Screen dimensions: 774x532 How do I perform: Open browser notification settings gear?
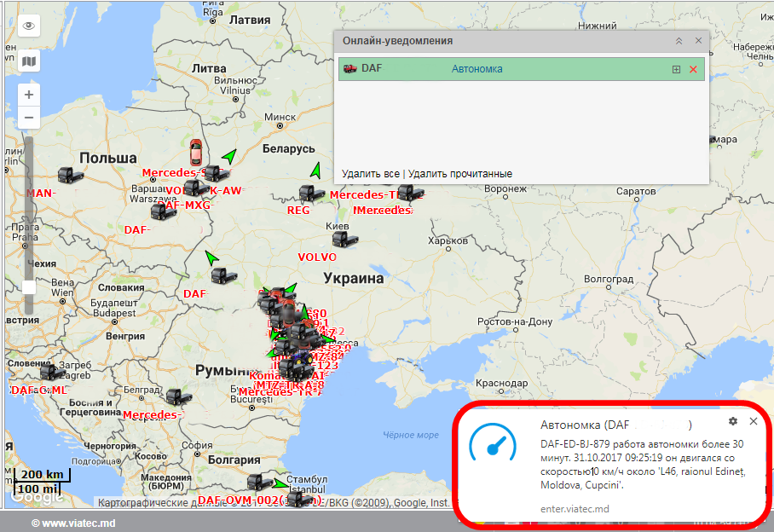733,421
